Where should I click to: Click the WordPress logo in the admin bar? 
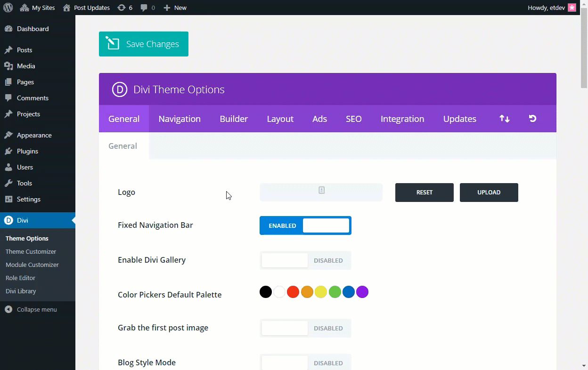8,7
